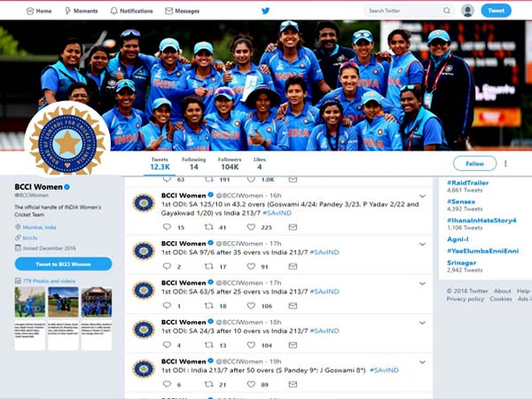532x399 pixels.
Task: Click #SAvIND hashtag in SA 97/6 tweet
Action: point(325,253)
